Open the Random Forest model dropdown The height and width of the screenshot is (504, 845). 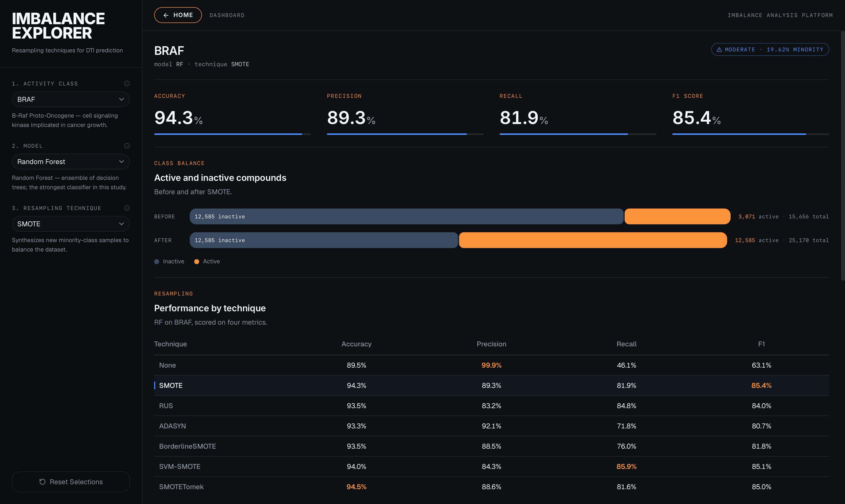coord(71,162)
